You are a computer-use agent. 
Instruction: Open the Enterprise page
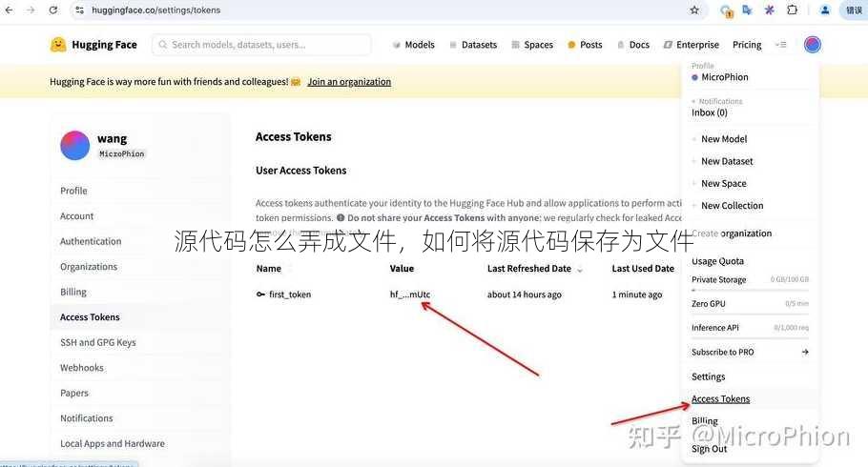[x=692, y=45]
